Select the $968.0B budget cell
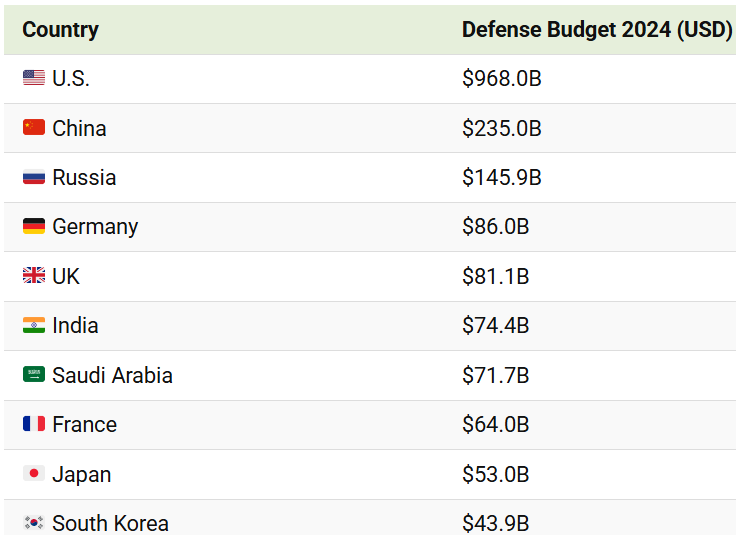The width and height of the screenshot is (736, 535). pos(502,78)
